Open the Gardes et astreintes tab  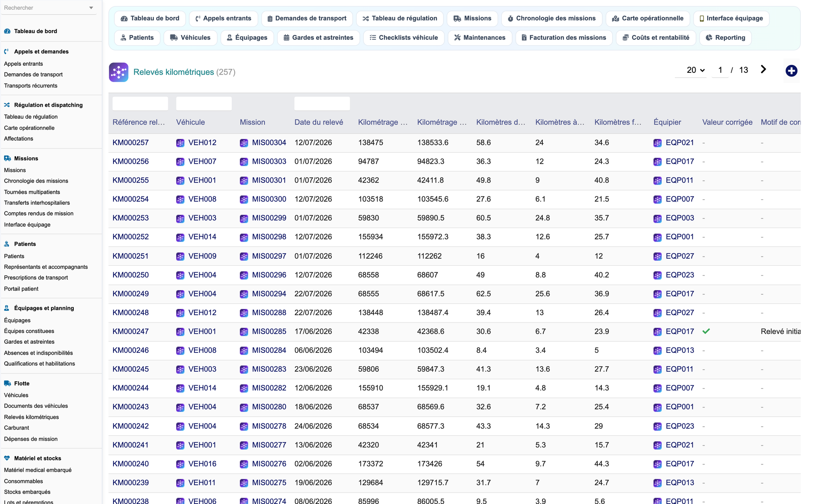[318, 38]
